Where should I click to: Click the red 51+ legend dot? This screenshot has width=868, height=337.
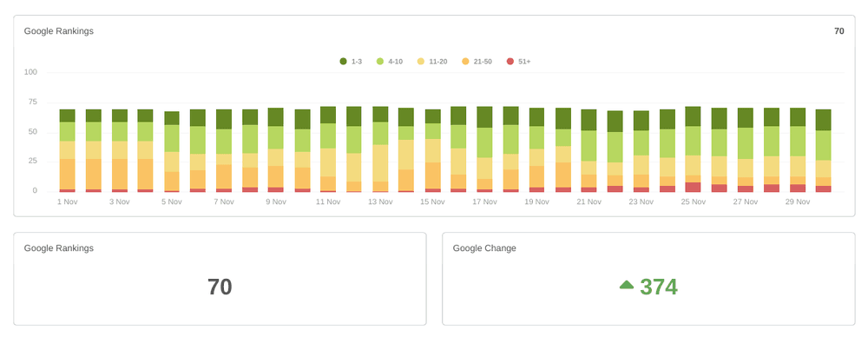point(510,62)
